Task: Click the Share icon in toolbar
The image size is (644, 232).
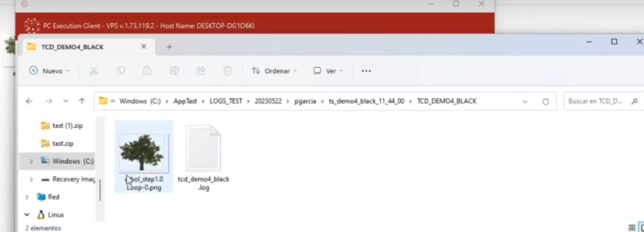Action: click(x=201, y=71)
